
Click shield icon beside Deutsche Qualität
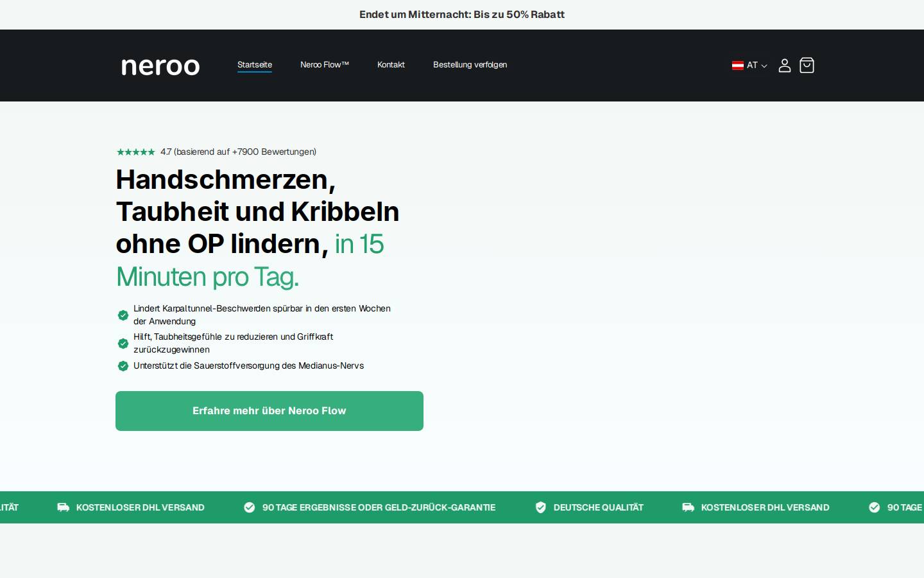[541, 507]
